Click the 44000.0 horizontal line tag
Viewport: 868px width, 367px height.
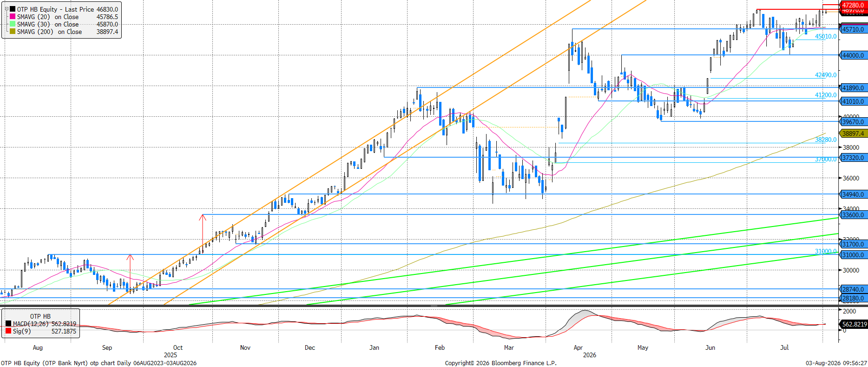coord(854,55)
